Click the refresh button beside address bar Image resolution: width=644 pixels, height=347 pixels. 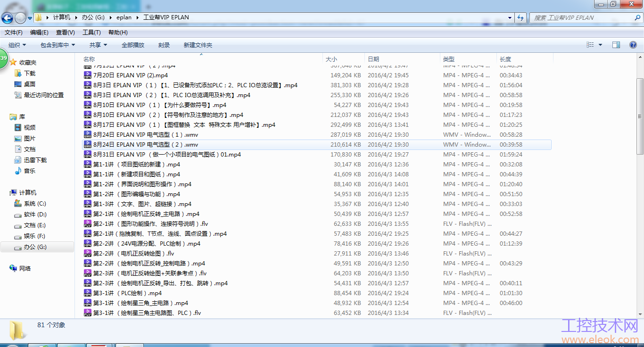click(520, 17)
